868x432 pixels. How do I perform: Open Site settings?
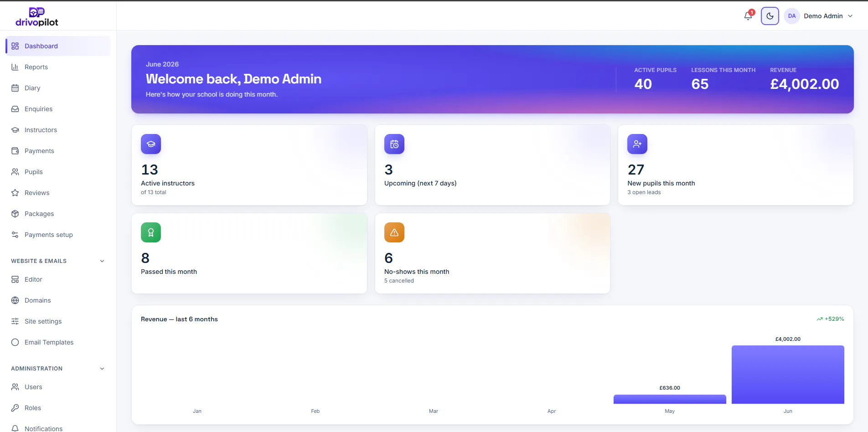coord(58,321)
